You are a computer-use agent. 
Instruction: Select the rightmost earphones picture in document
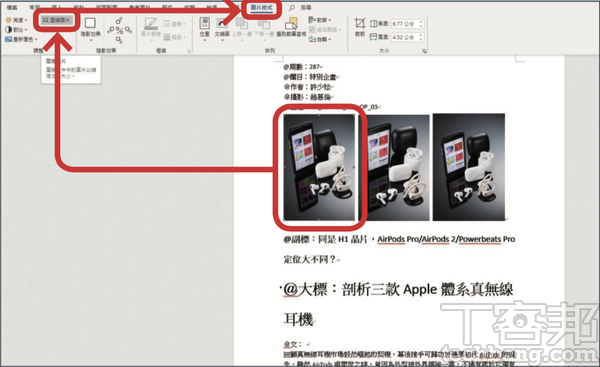[x=469, y=167]
